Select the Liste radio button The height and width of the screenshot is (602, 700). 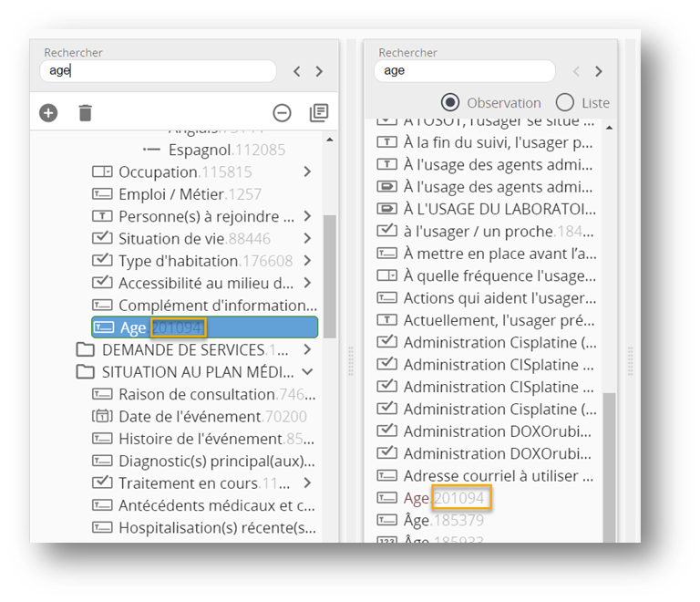point(565,102)
